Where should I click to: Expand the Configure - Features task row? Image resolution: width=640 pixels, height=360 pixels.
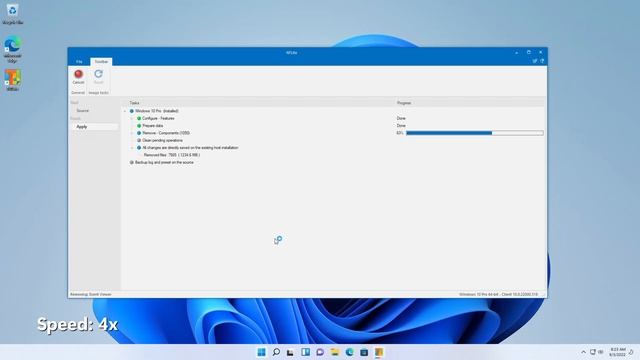[132, 118]
